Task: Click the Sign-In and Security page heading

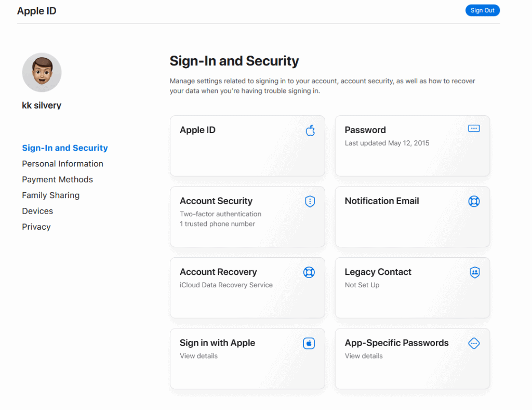Action: [234, 61]
